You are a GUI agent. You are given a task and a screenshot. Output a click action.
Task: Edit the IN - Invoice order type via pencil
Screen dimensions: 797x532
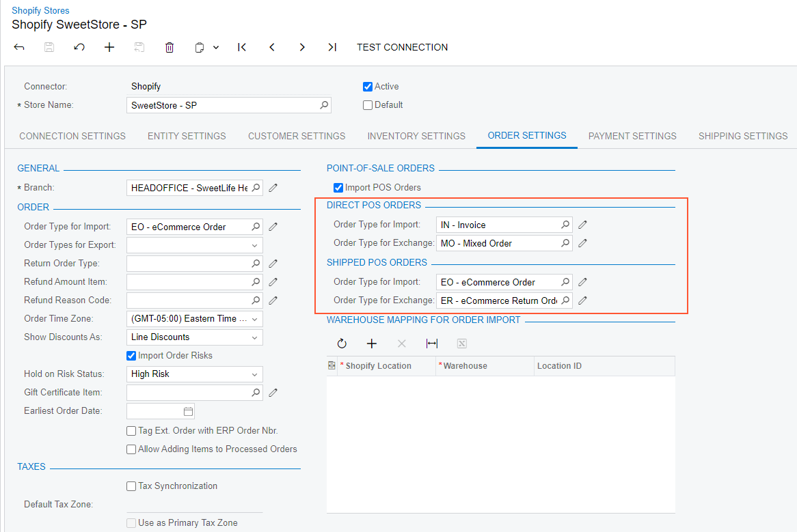[582, 225]
